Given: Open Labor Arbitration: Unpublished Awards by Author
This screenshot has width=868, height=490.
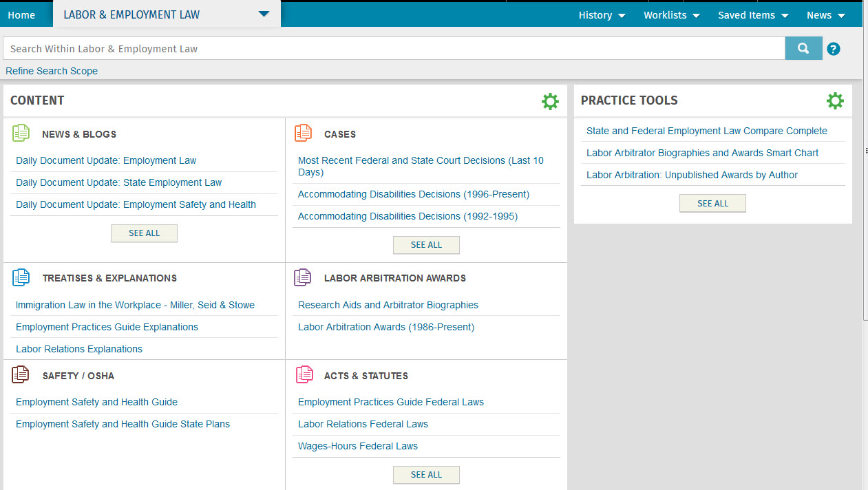Looking at the screenshot, I should (692, 175).
